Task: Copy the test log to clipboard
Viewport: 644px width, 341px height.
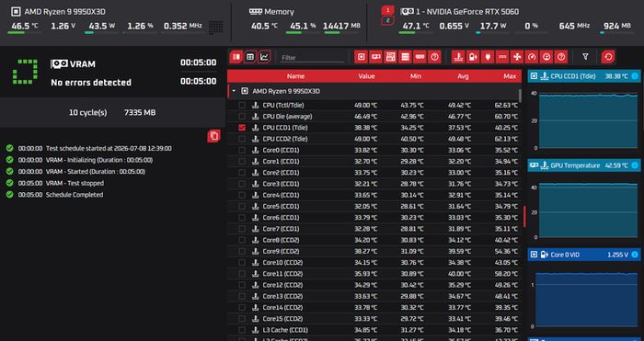Action: click(x=214, y=136)
